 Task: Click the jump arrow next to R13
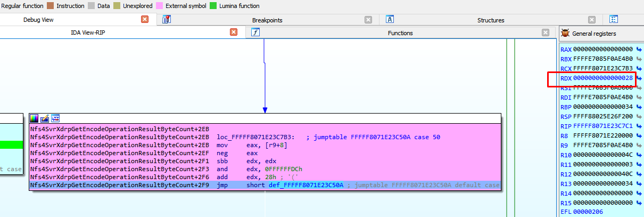pyautogui.click(x=639, y=183)
